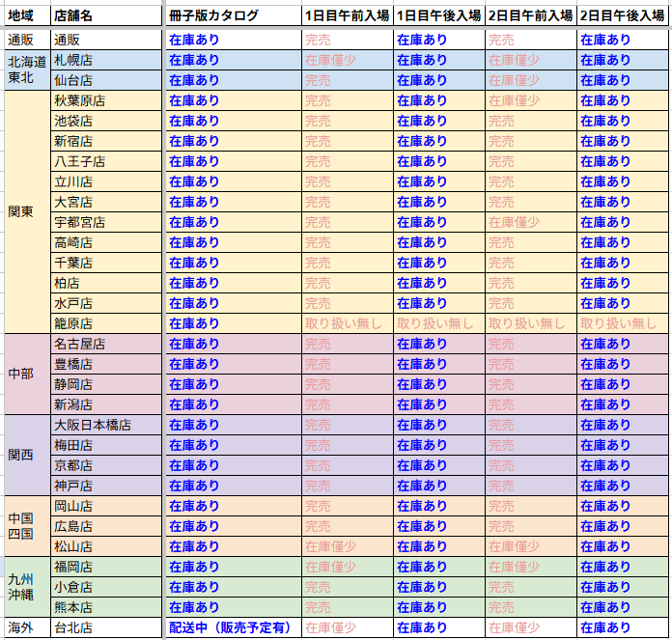Image resolution: width=672 pixels, height=640 pixels.
Task: Click the 神戸店 store name cell
Action: coord(106,486)
